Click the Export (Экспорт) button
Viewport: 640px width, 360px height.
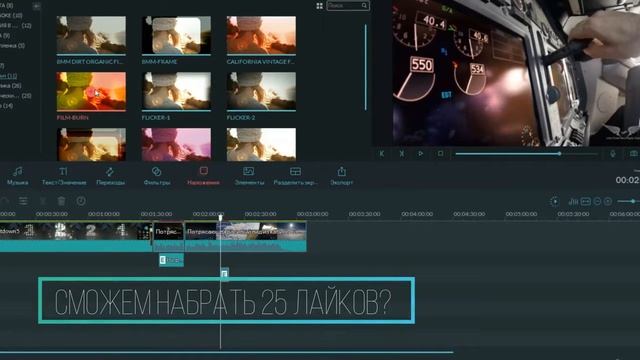[342, 176]
